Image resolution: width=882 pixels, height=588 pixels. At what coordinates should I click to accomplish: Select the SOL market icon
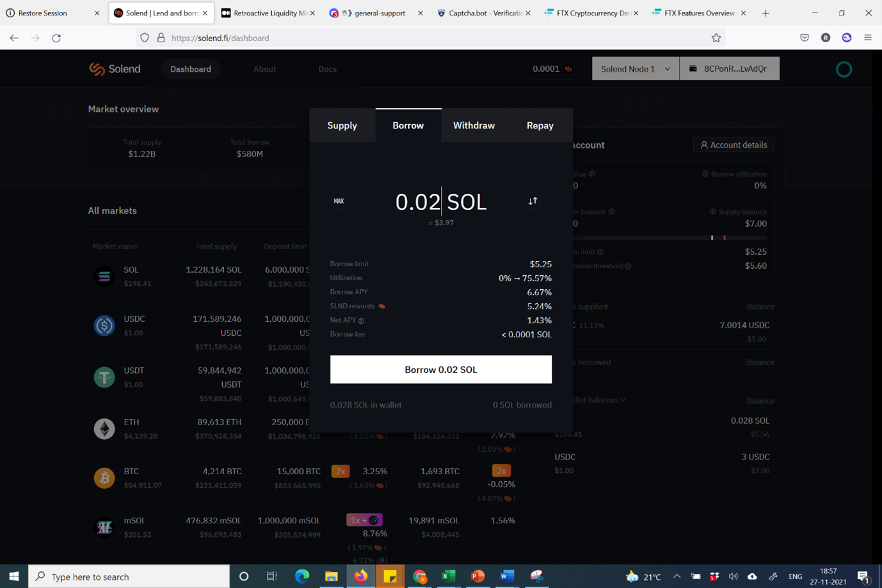(104, 276)
